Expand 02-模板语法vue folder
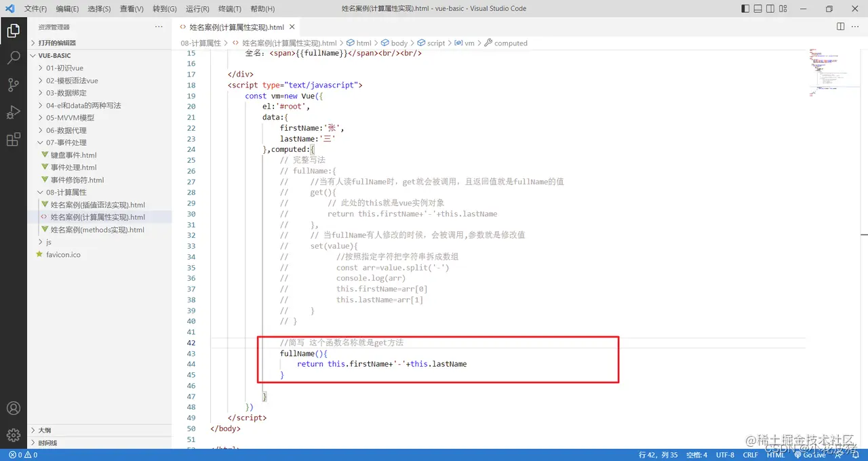Screen dimensions: 868x461 click(99, 81)
